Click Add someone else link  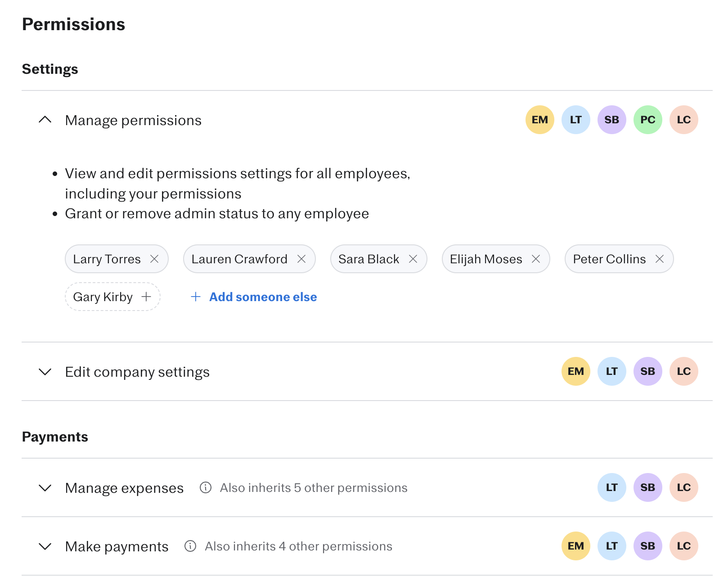pos(263,297)
